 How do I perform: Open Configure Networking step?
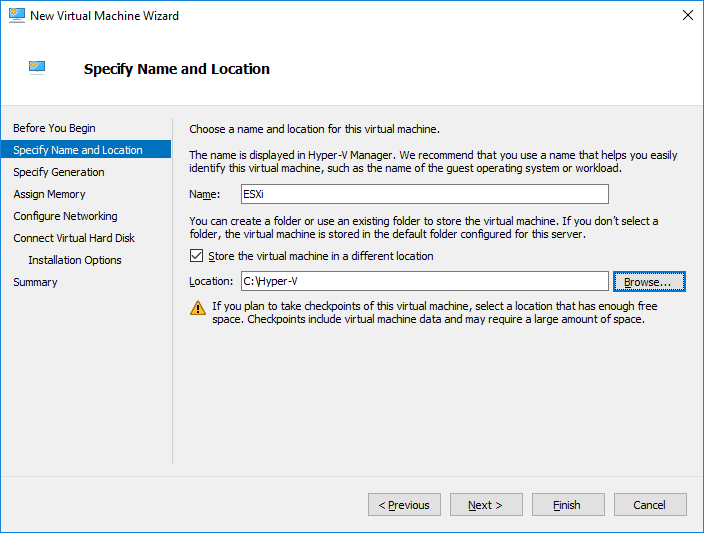66,216
